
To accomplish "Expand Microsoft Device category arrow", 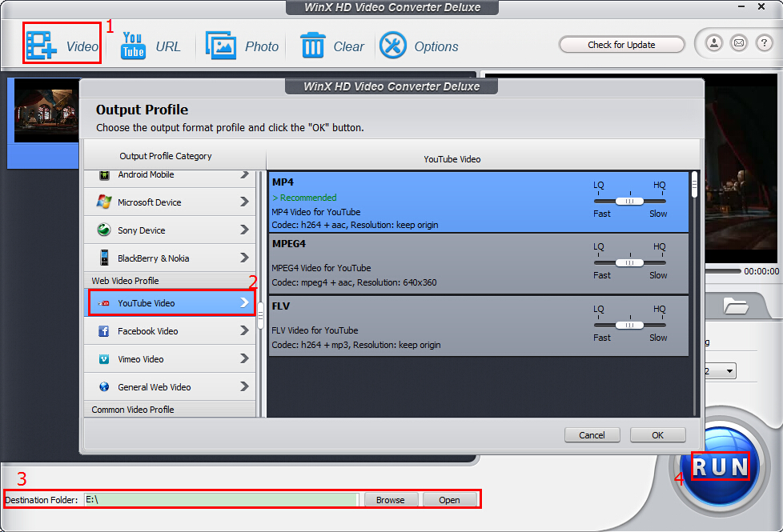I will pyautogui.click(x=244, y=202).
